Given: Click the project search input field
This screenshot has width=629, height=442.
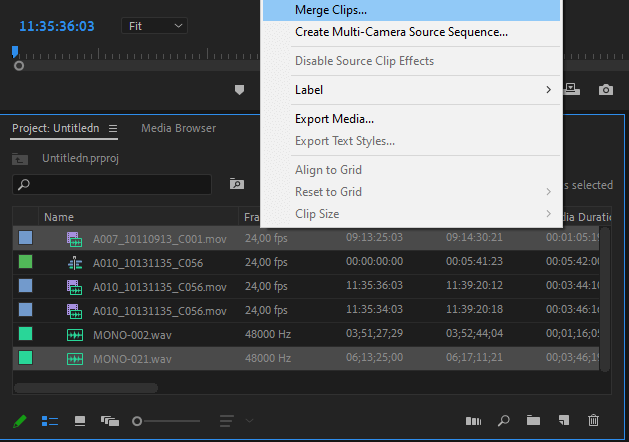Looking at the screenshot, I should tap(112, 185).
